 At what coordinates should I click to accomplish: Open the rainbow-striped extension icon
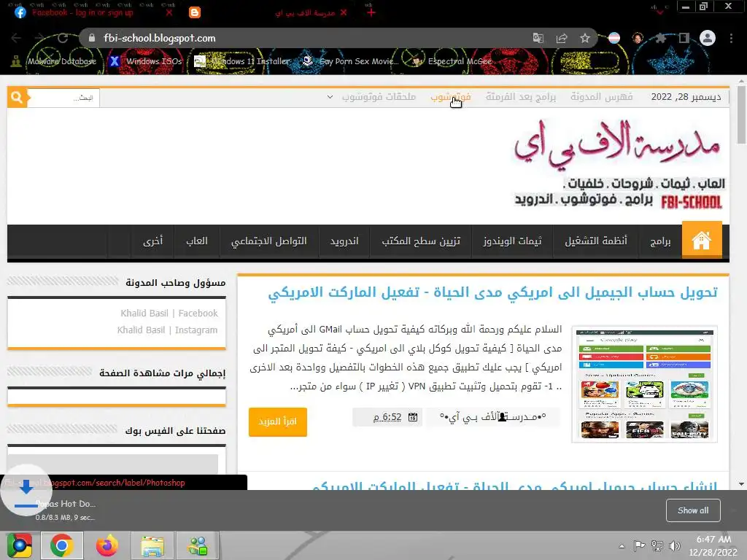click(614, 38)
